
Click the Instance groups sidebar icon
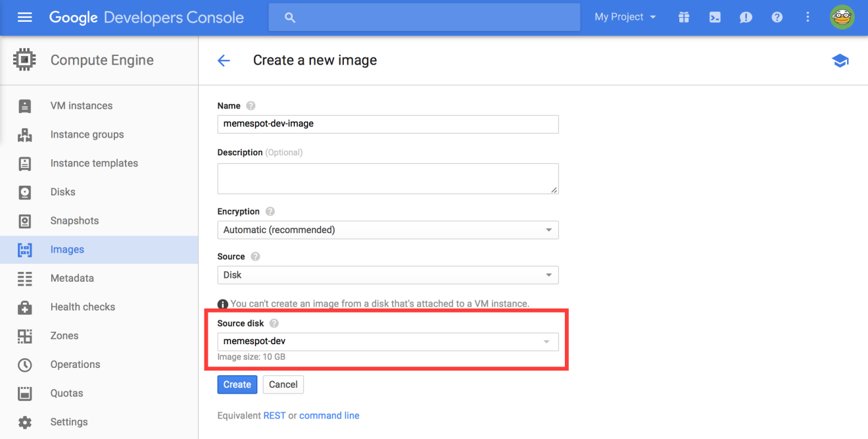click(25, 134)
